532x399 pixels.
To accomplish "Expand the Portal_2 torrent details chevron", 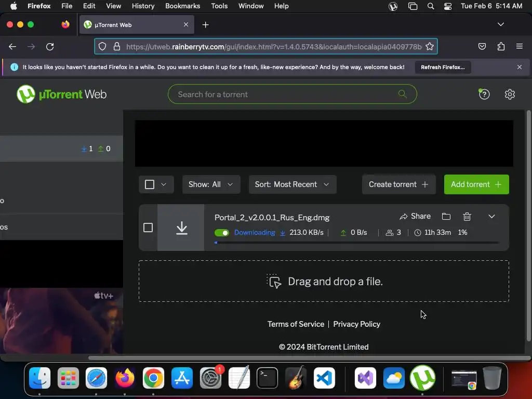I will [491, 217].
